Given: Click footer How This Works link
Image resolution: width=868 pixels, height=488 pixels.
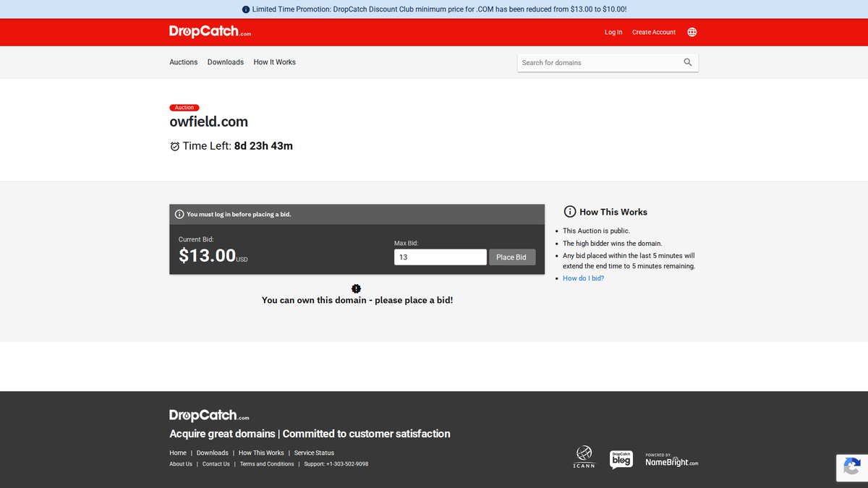Looking at the screenshot, I should [x=261, y=453].
